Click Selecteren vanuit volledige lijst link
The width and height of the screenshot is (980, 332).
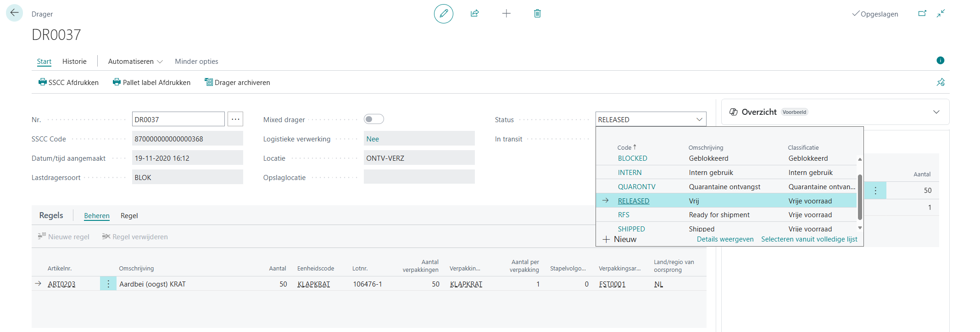(x=809, y=239)
